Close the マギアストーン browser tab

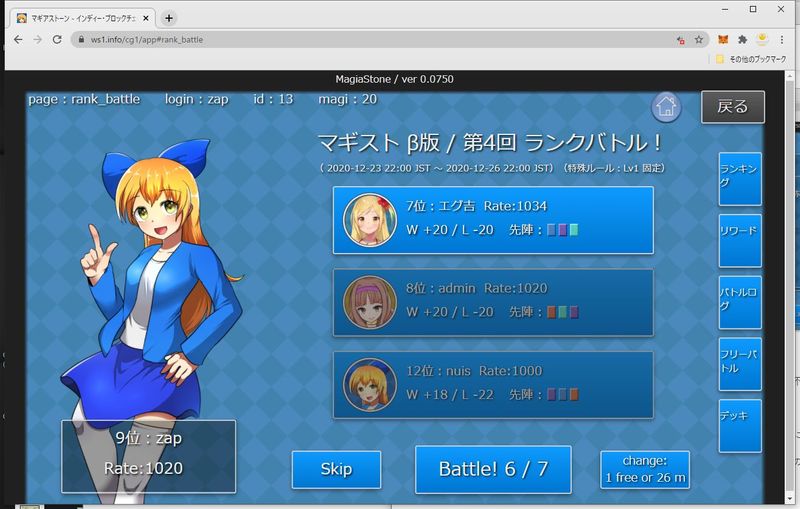[145, 18]
